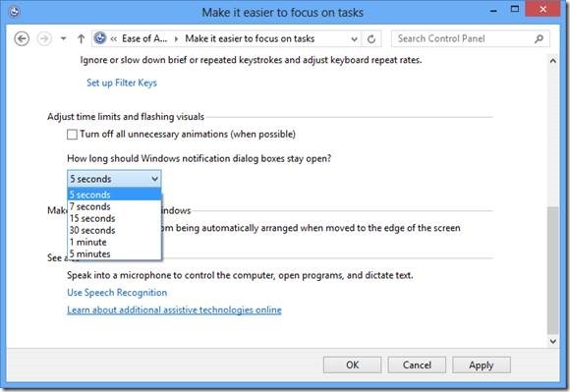The height and width of the screenshot is (392, 570).
Task: Click the scroll down arrow of the scrollbar
Action: [x=553, y=341]
